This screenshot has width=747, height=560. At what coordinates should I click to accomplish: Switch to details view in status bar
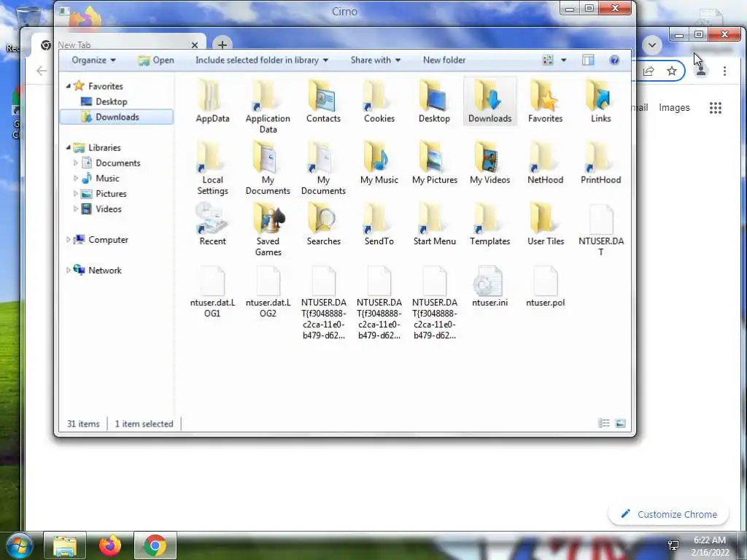click(x=604, y=424)
